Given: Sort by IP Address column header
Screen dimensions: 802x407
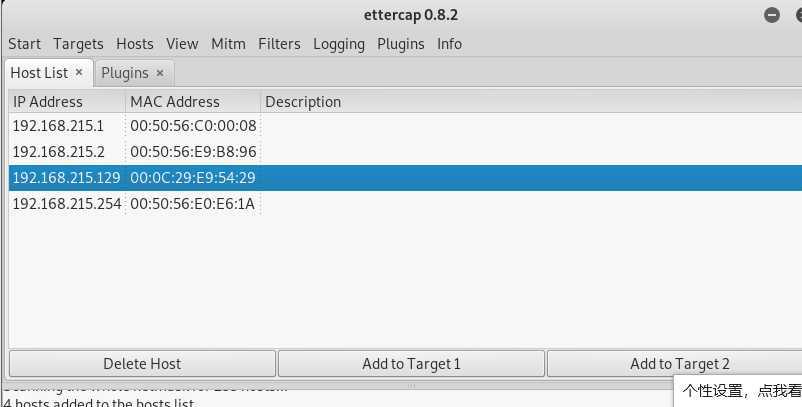Looking at the screenshot, I should click(x=67, y=102).
